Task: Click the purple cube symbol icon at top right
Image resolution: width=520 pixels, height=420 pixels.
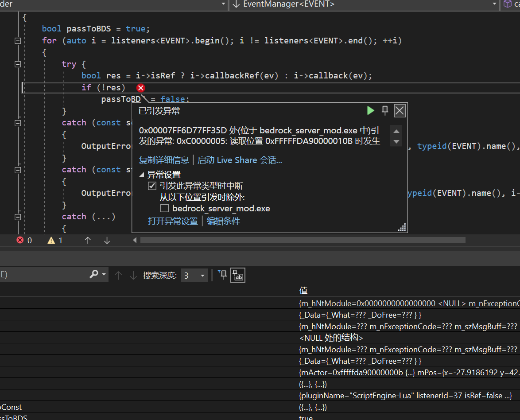Action: (x=508, y=4)
